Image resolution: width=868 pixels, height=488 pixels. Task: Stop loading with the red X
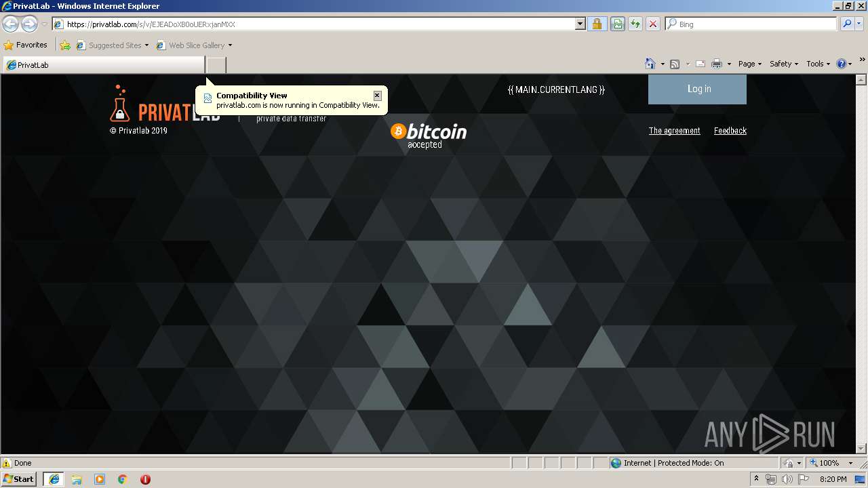(x=653, y=24)
